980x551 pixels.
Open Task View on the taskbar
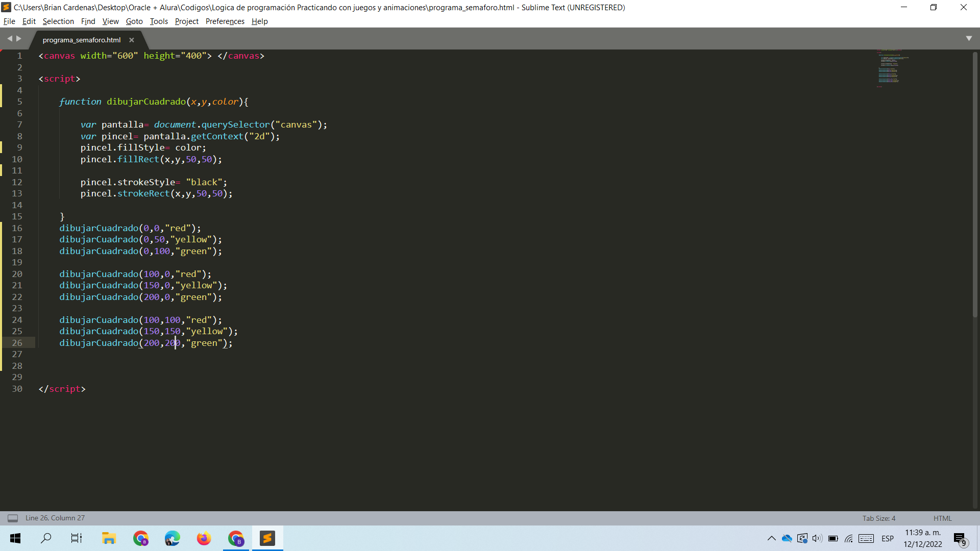click(77, 538)
